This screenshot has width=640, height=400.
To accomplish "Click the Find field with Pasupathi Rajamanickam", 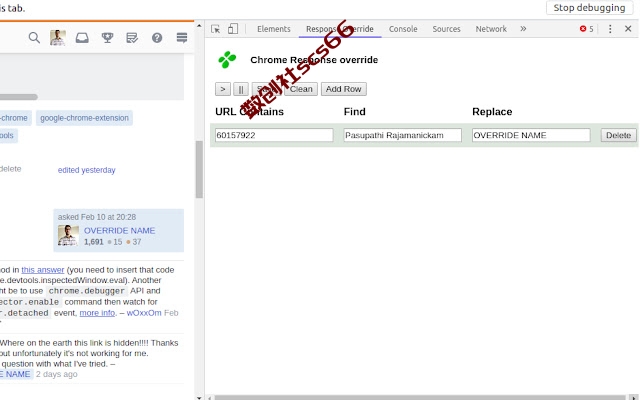I will coord(402,135).
